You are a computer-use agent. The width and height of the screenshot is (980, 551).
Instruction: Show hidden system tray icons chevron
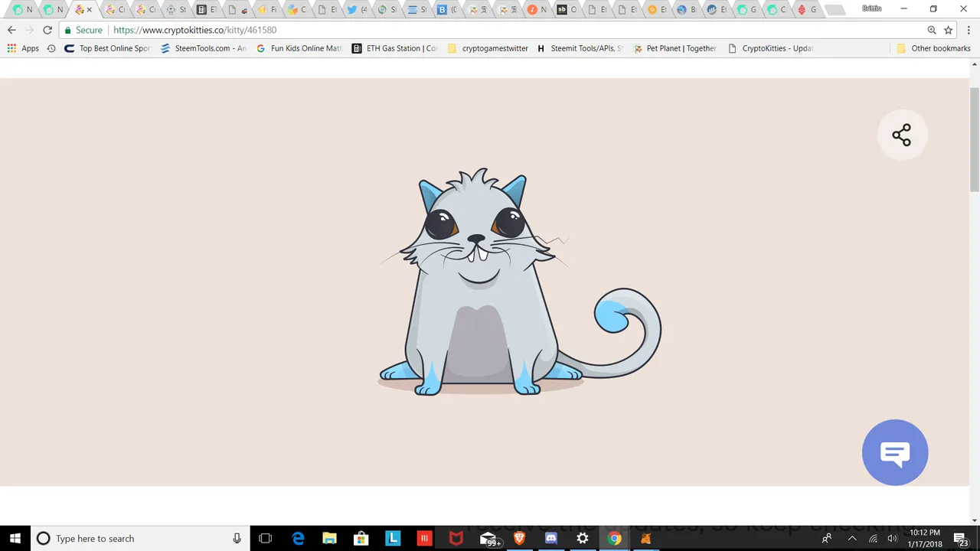(x=851, y=538)
